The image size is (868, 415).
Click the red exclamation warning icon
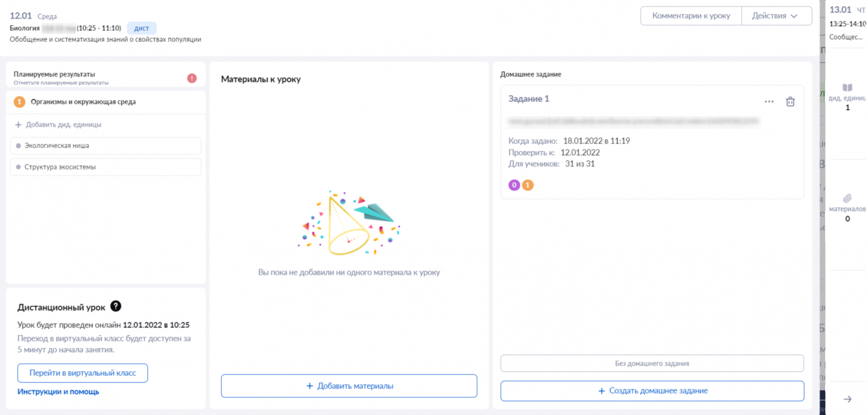pos(192,78)
